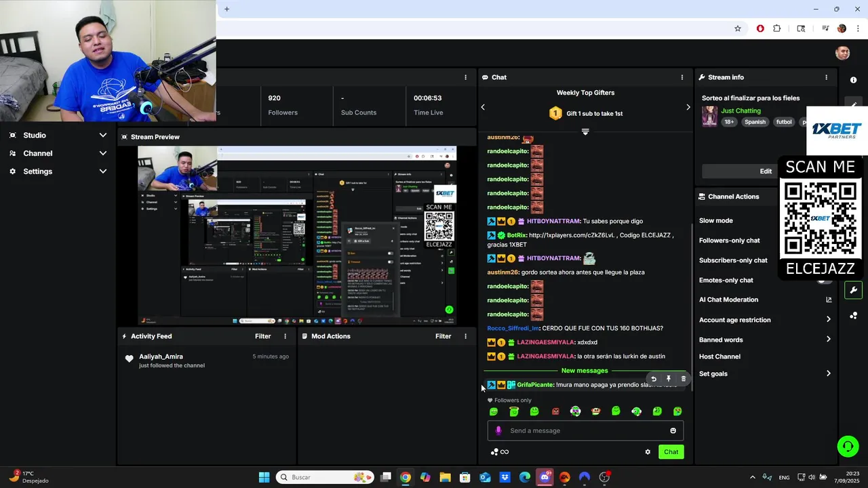Open the 1xplayers link in BotRix message
Image resolution: width=868 pixels, height=488 pixels.
(x=572, y=235)
